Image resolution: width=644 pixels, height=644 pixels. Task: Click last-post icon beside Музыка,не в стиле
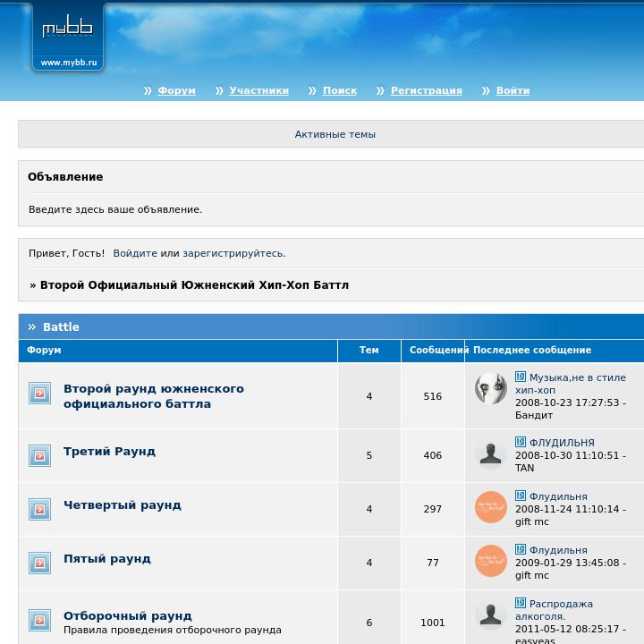(x=521, y=377)
